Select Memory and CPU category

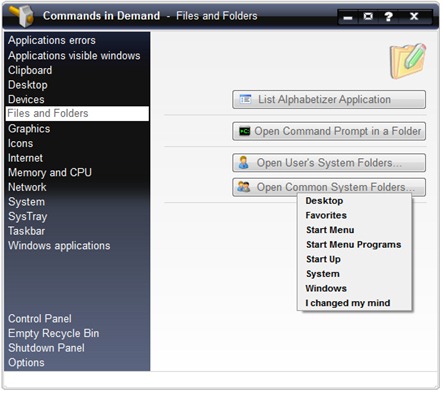click(50, 172)
